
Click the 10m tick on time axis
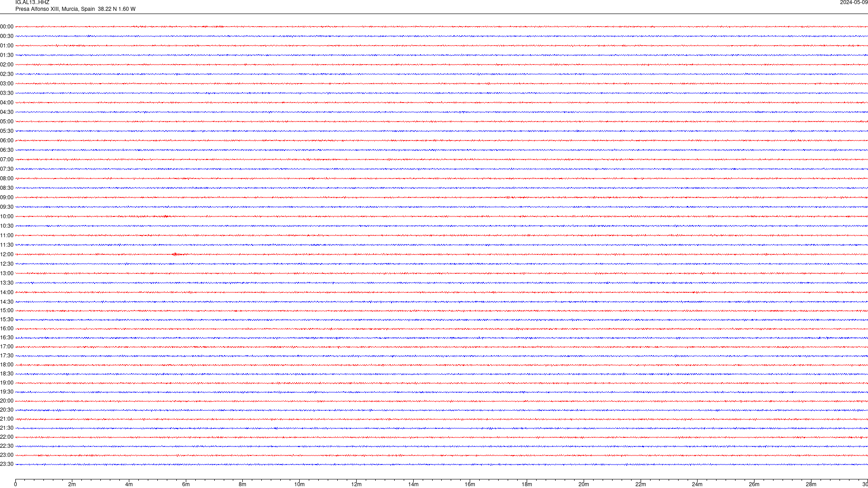(299, 484)
